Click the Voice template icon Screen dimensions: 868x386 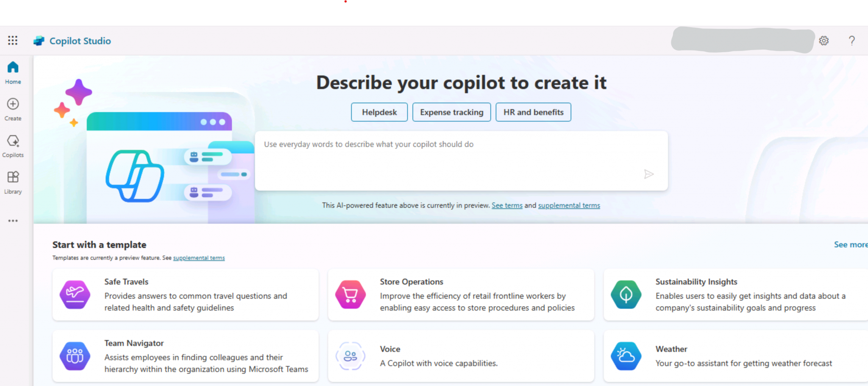point(351,356)
